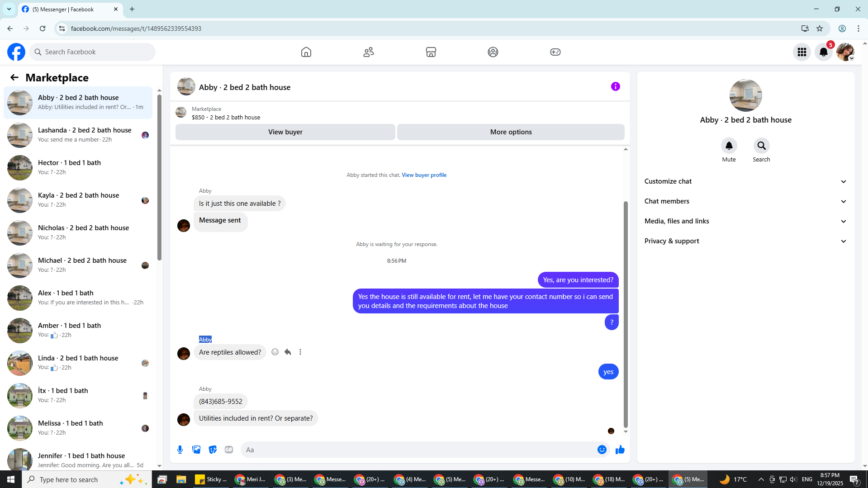This screenshot has width=868, height=488.
Task: Show hidden system tray icons
Action: pos(761,479)
